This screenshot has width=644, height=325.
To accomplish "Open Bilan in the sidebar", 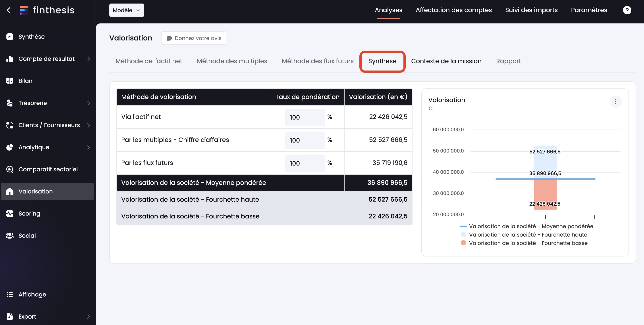I will [x=48, y=81].
